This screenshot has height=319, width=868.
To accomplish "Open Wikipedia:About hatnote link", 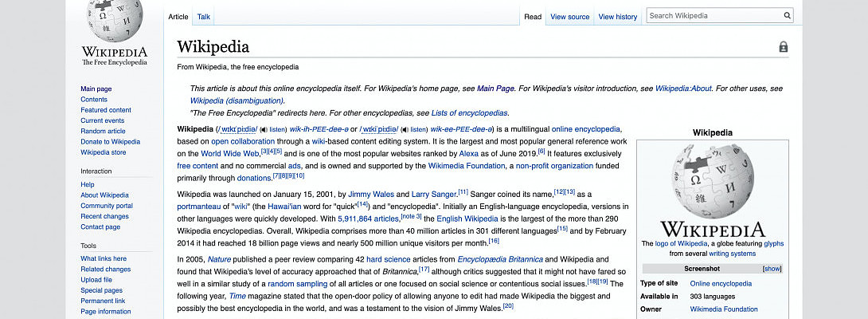I will [683, 89].
